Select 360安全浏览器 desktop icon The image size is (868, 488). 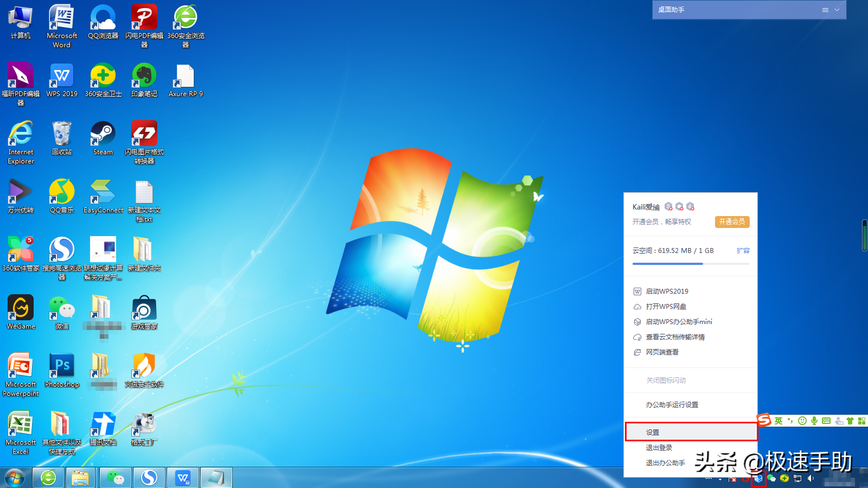pos(186,26)
